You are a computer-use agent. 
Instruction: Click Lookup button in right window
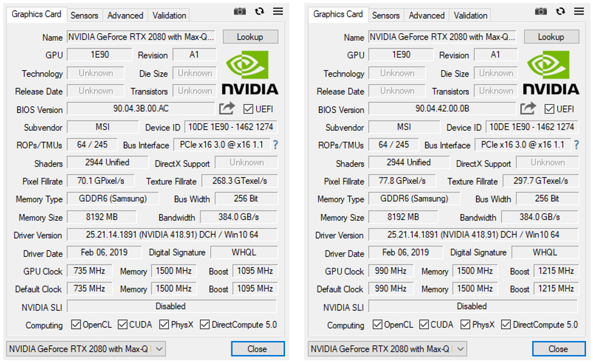[x=551, y=36]
